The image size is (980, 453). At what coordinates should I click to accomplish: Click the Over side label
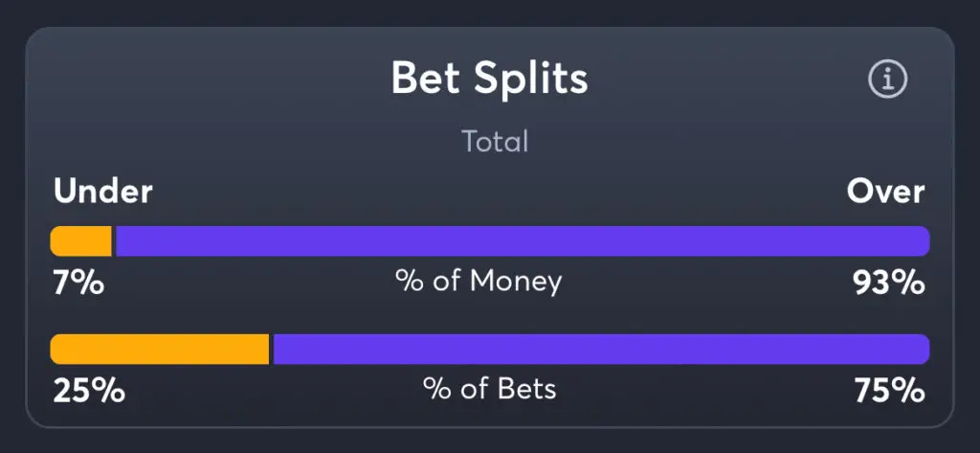885,192
